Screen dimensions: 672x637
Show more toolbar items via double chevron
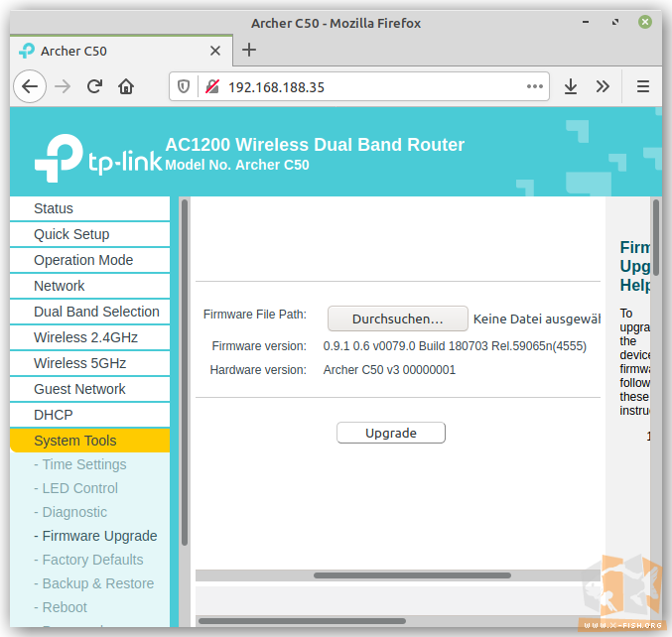coord(603,86)
